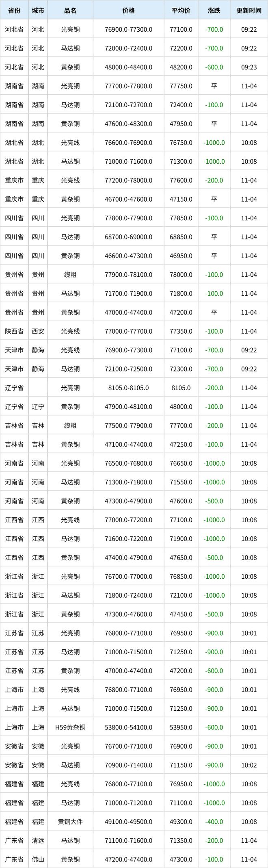The image size is (268, 868).
Task: Select the 价格 column header
Action: coord(128,11)
